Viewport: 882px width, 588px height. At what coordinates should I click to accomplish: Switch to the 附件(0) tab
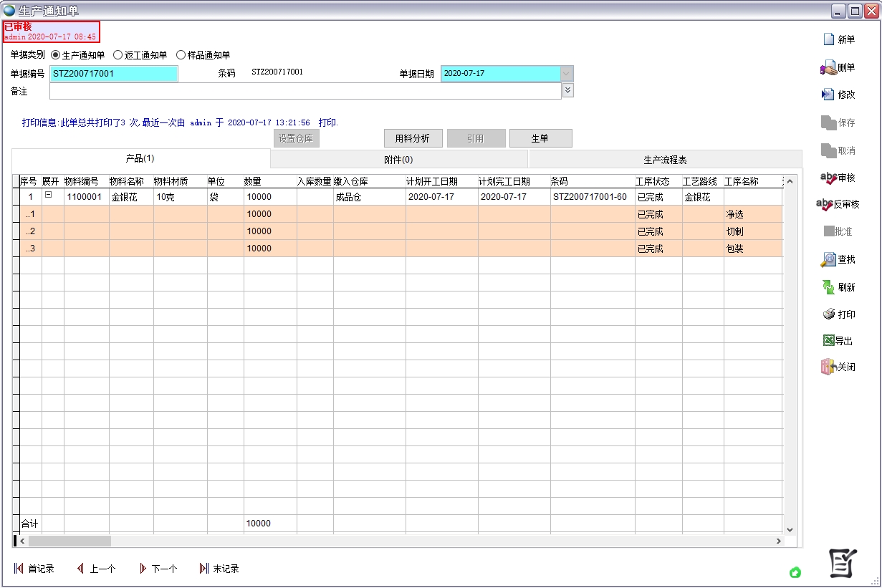coord(398,160)
